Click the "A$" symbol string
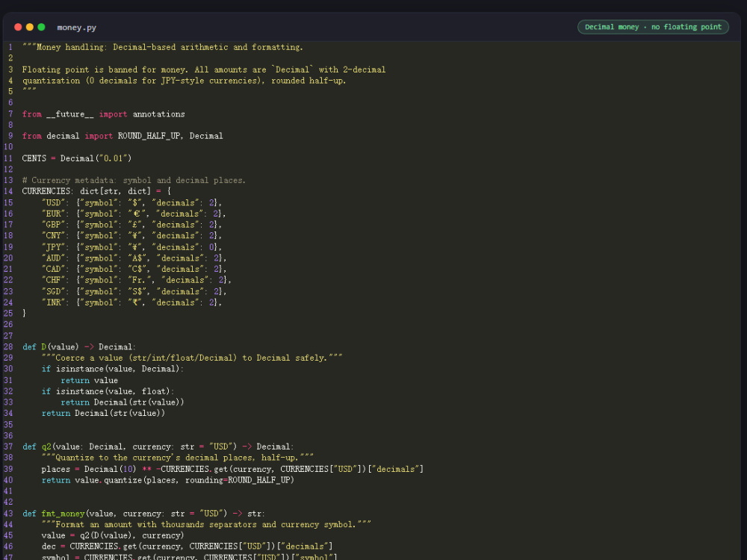 [x=137, y=258]
